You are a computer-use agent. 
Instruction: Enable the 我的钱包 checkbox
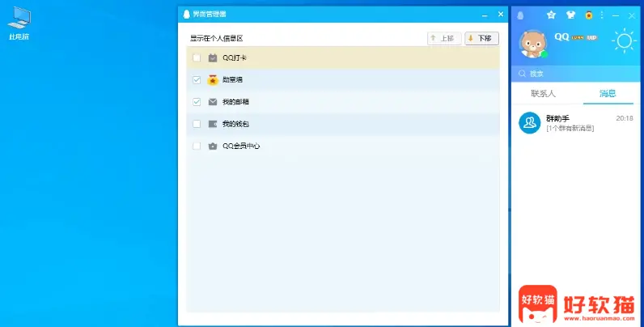coord(197,124)
